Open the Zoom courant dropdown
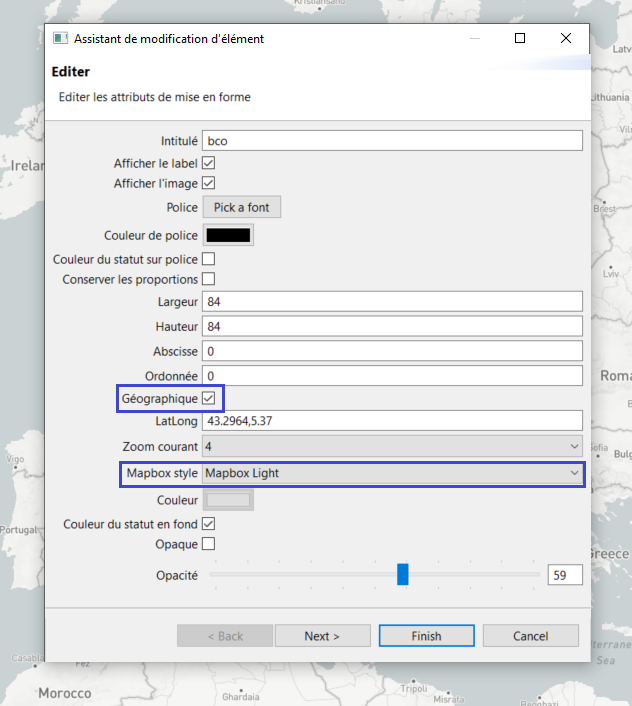The width and height of the screenshot is (632, 706). [x=392, y=446]
